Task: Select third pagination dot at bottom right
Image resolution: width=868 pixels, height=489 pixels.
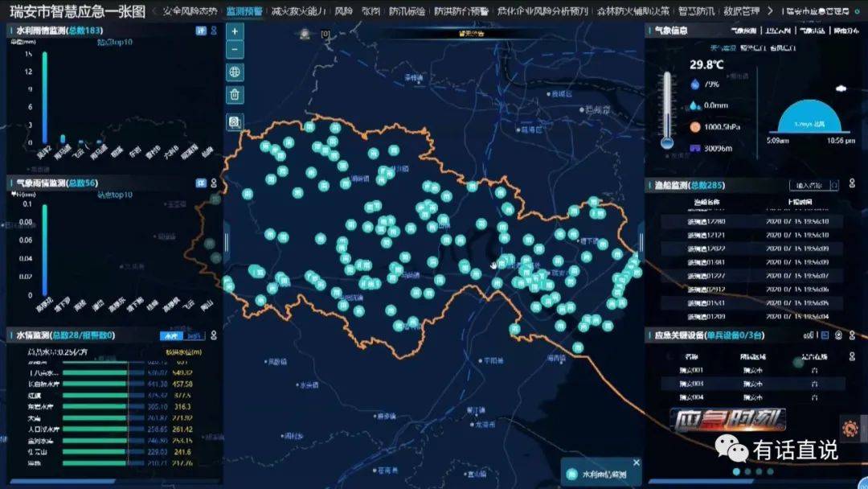Action: [x=759, y=472]
